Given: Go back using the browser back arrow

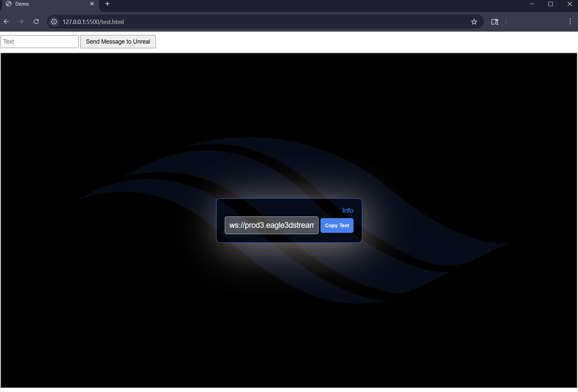Looking at the screenshot, I should [x=6, y=22].
